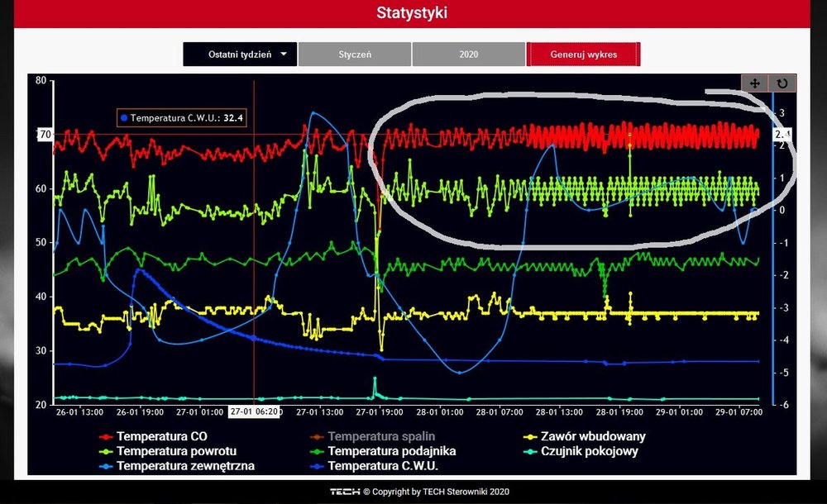The image size is (827, 504).
Task: Click the Statystyki page header
Action: point(413,13)
